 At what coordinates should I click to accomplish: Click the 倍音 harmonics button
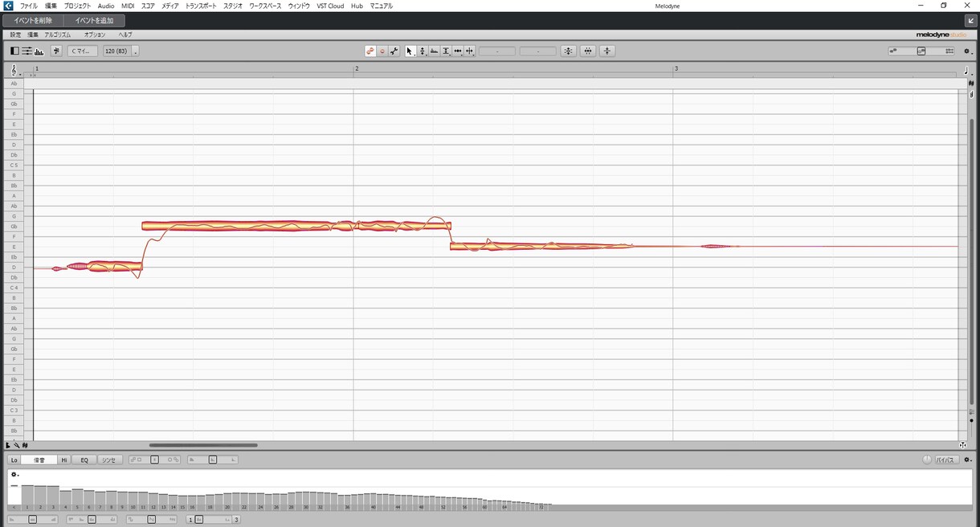tap(39, 460)
